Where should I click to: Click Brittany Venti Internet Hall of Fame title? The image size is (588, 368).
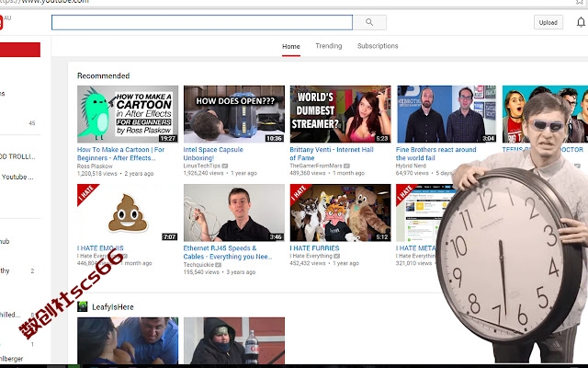(x=332, y=154)
